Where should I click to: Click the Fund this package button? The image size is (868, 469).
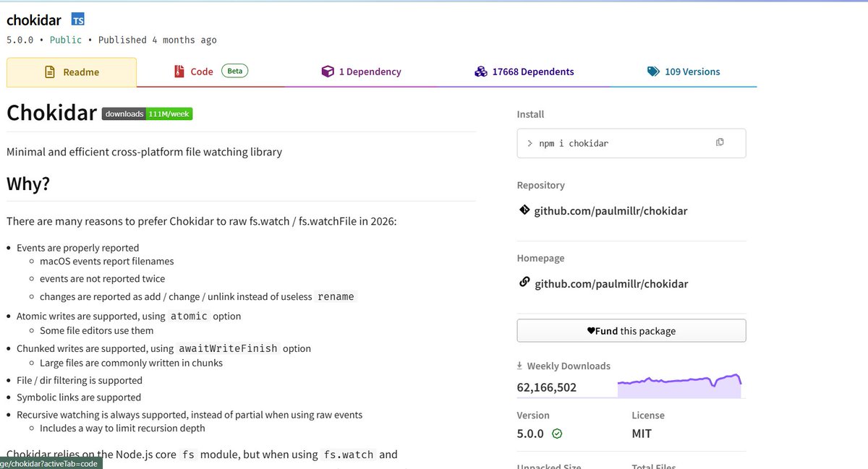tap(631, 331)
